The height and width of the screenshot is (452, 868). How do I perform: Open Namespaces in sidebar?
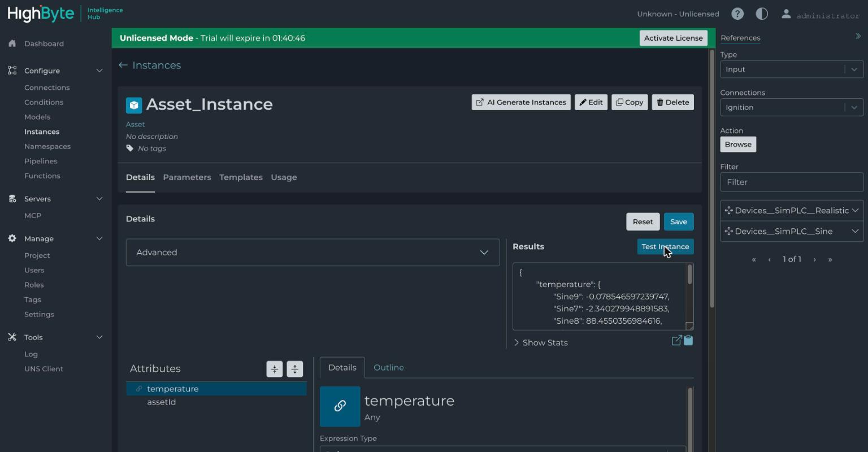[x=47, y=146]
